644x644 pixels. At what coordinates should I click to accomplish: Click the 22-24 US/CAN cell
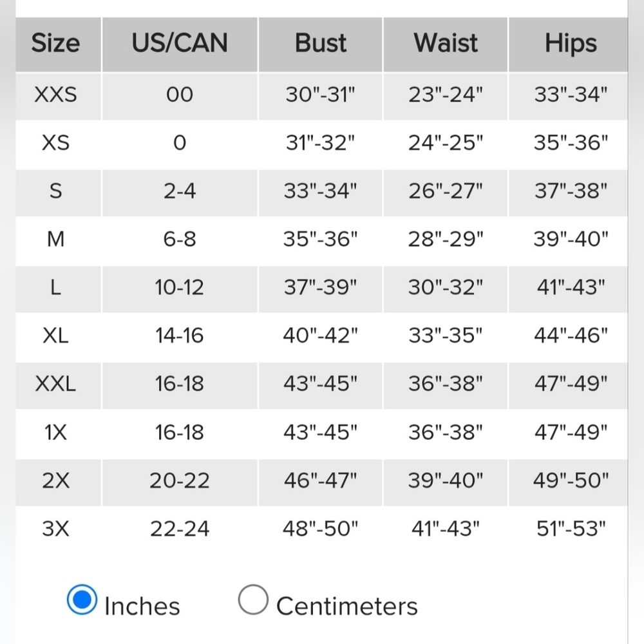(x=180, y=529)
